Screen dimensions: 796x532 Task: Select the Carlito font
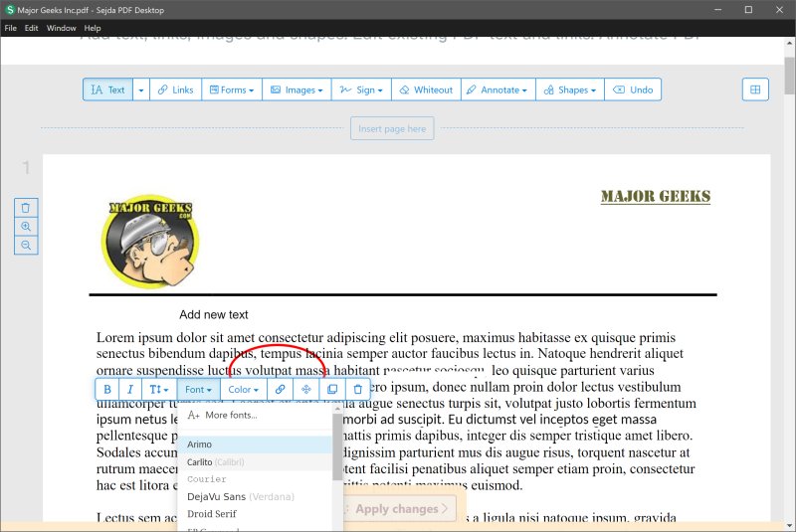tap(255, 462)
